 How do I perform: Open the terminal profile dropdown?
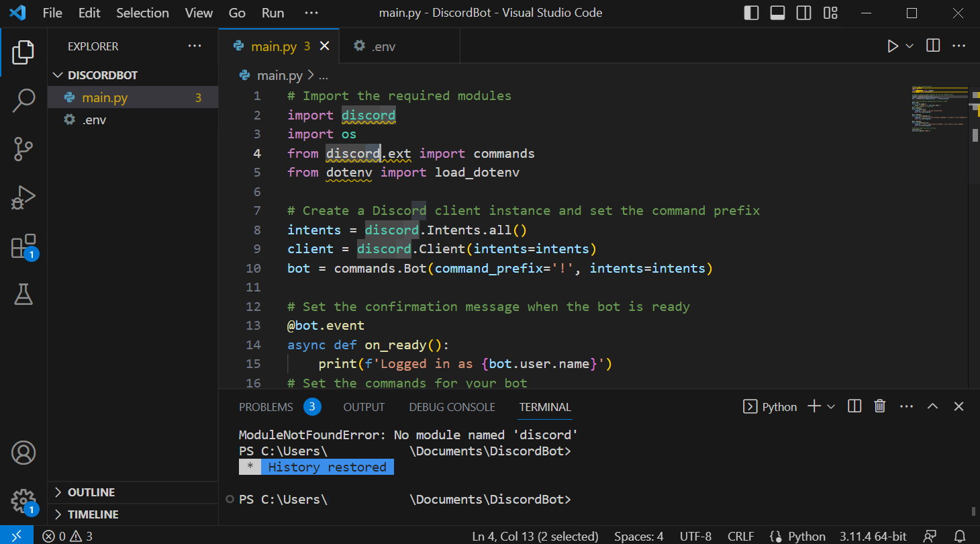831,406
